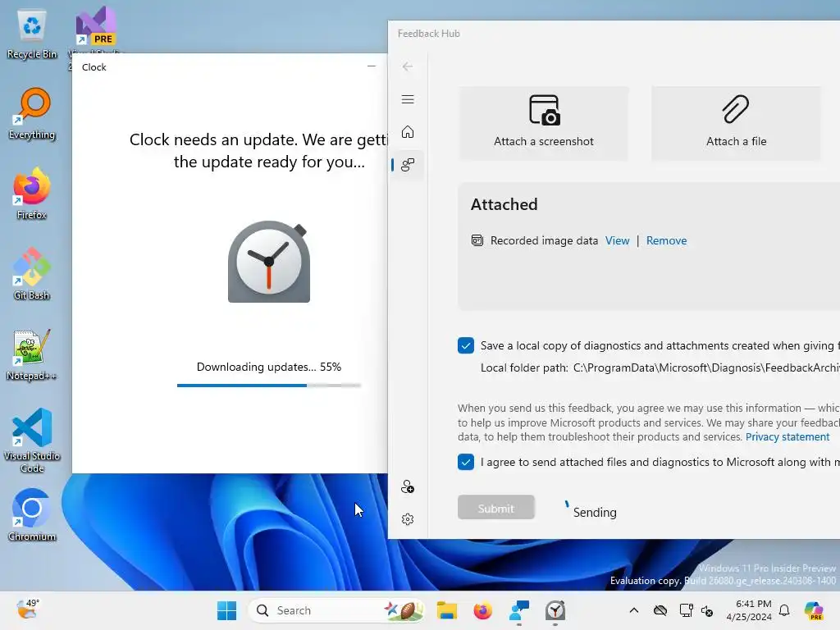Open Notepad++ desktop shortcut
The image size is (840, 630).
coord(32,355)
